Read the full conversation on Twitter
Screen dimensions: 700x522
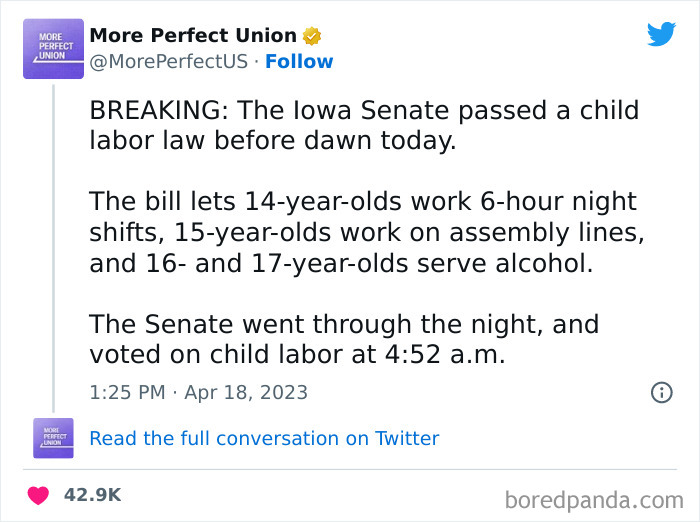(x=264, y=438)
